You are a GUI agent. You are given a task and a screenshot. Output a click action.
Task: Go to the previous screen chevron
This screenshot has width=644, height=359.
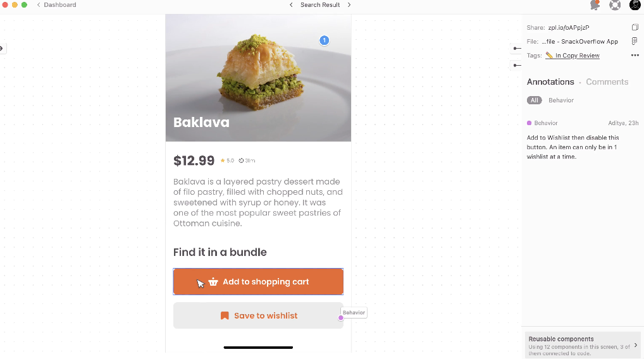pyautogui.click(x=291, y=5)
